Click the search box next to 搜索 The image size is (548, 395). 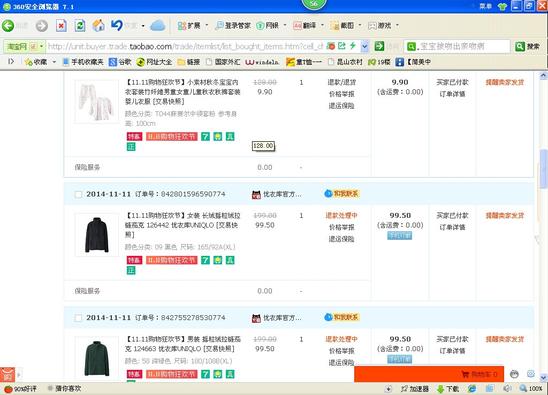point(457,46)
